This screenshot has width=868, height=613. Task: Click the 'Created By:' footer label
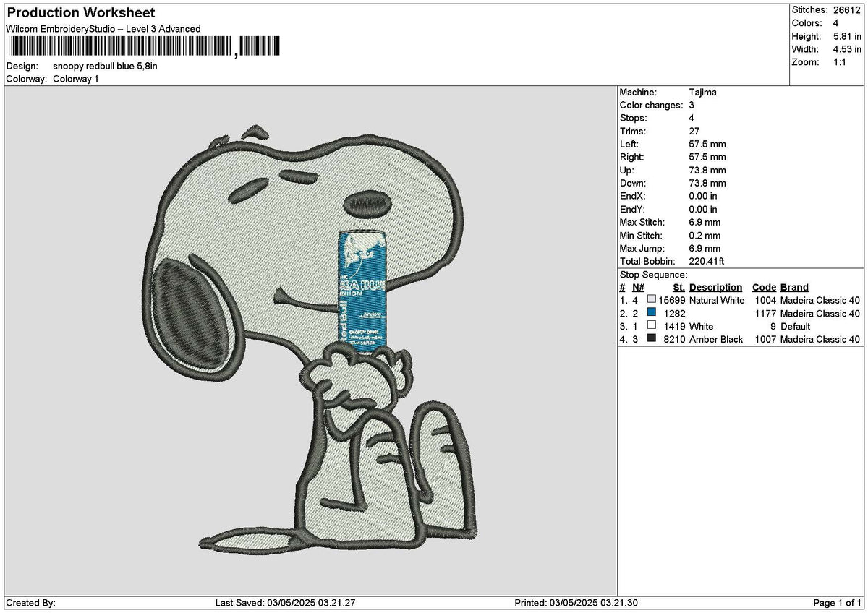coord(30,603)
